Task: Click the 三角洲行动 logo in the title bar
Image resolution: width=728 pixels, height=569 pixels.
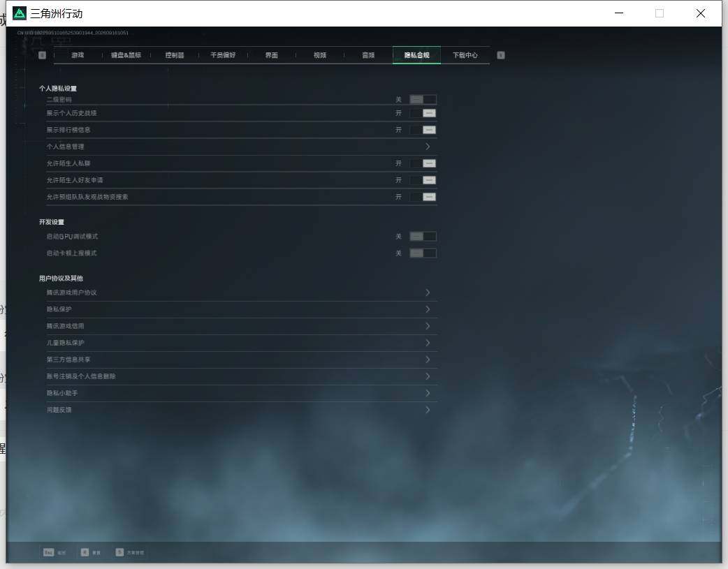Action: click(19, 13)
